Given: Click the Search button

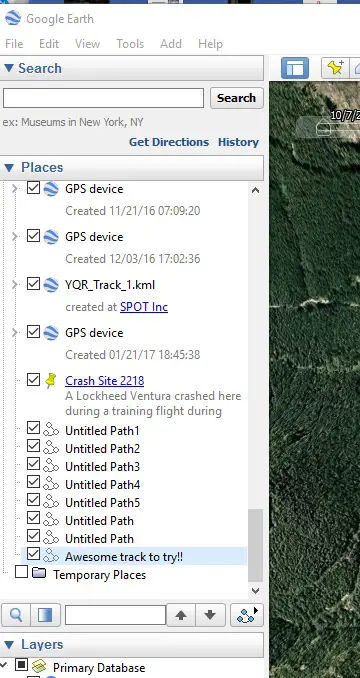Looking at the screenshot, I should coord(236,98).
